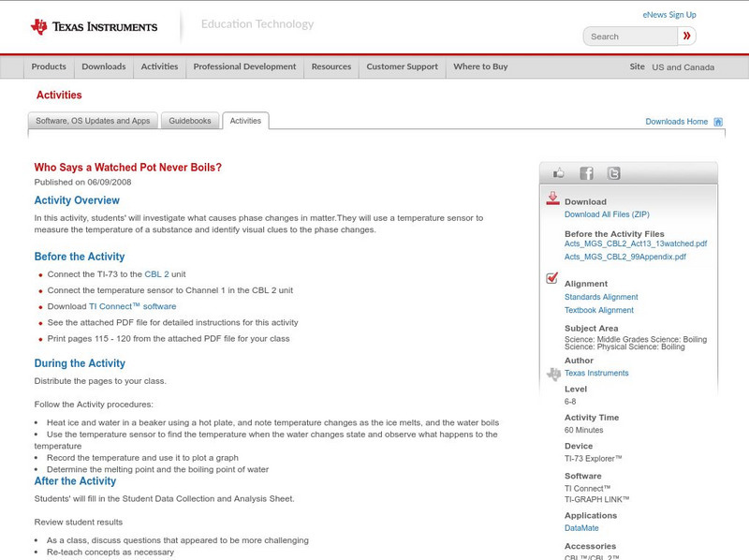
Task: Open the eNews Sign Up link
Action: tap(669, 15)
